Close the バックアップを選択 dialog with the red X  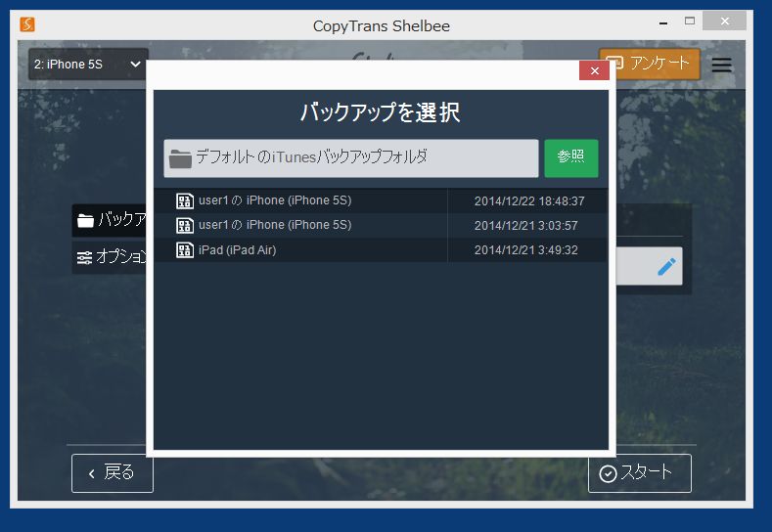pyautogui.click(x=594, y=70)
